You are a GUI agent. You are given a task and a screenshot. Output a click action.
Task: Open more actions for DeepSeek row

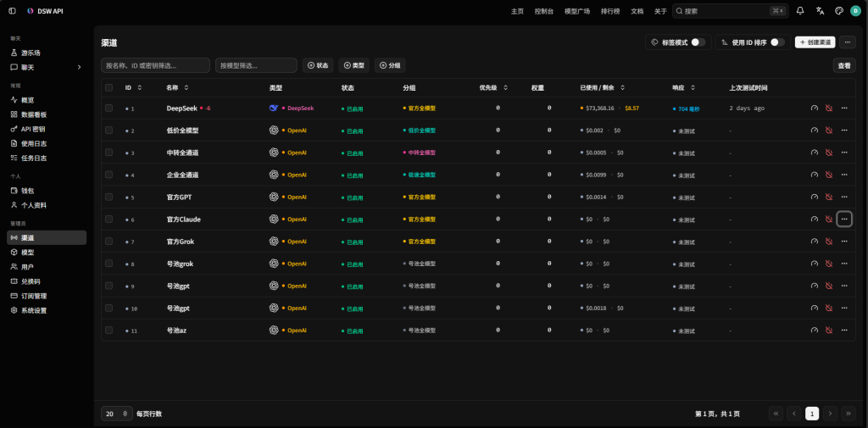coord(844,108)
